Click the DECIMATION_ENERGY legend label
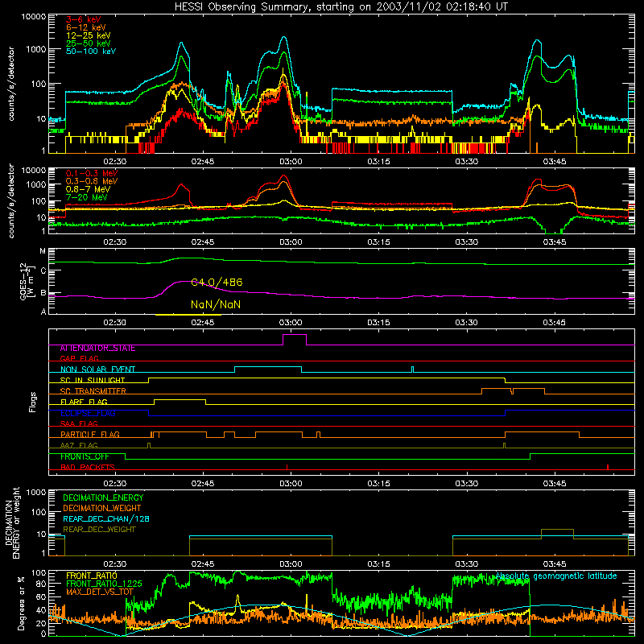Viewport: 644px width, 644px height. pyautogui.click(x=103, y=497)
